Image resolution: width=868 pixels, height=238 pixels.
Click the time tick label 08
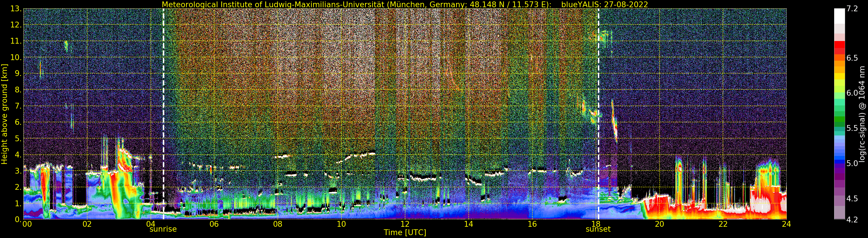(278, 224)
